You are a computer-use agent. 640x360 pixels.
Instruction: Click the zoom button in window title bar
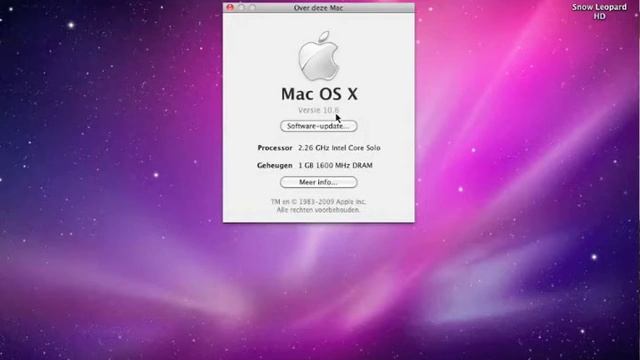252,7
